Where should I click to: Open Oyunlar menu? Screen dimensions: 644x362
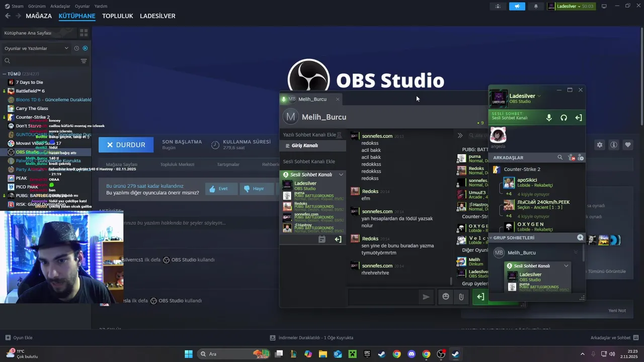pos(82,6)
